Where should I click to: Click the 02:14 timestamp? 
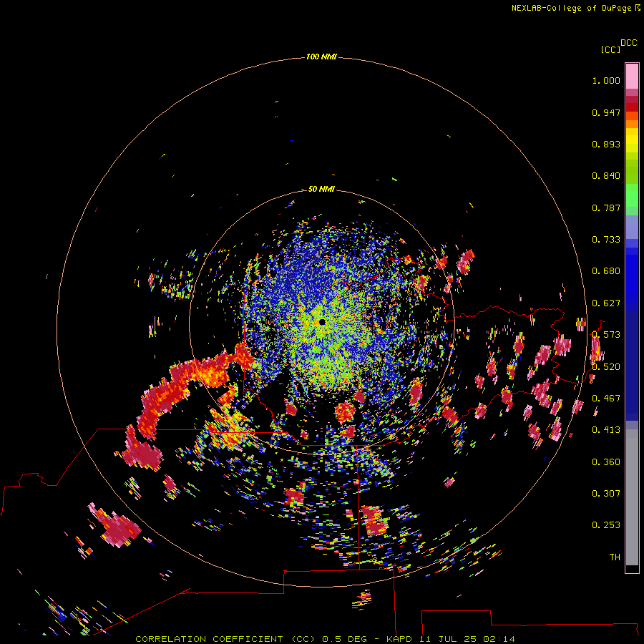pos(499,639)
